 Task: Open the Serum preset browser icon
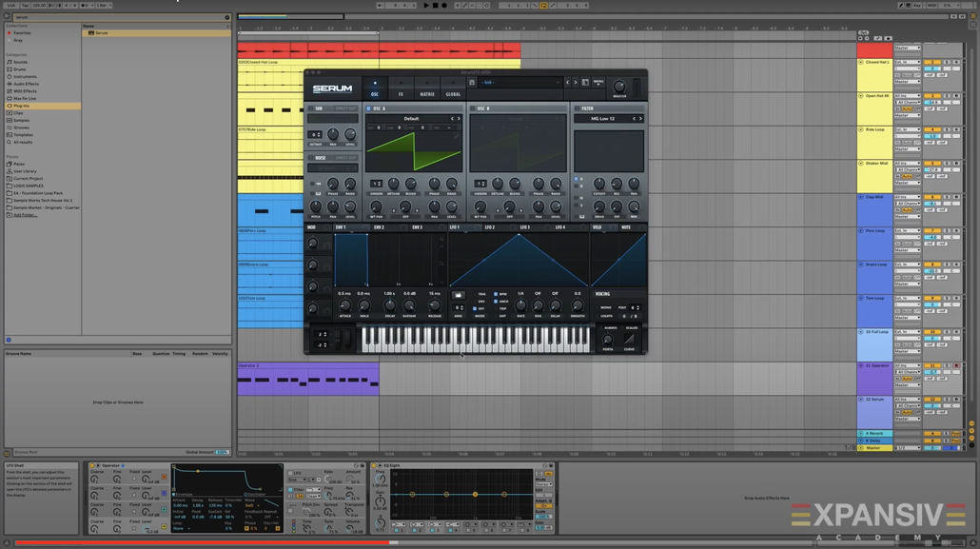[x=585, y=83]
